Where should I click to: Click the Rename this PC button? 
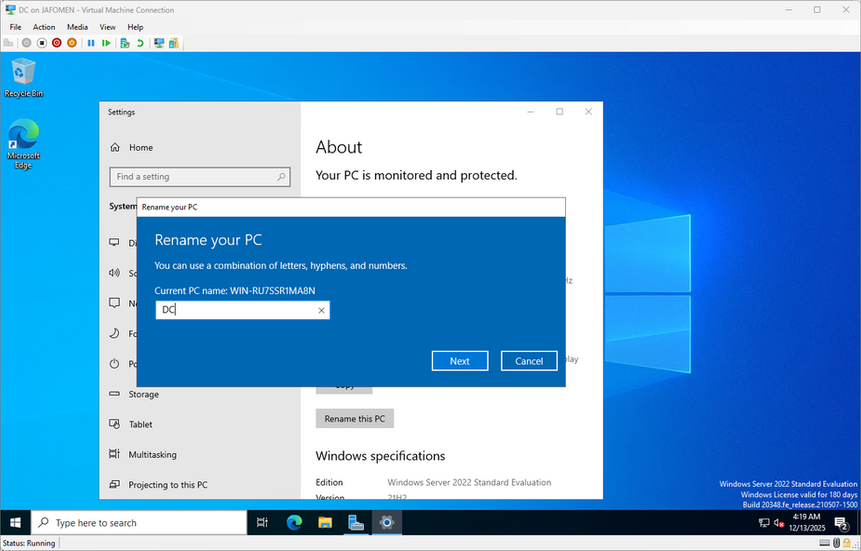tap(355, 419)
